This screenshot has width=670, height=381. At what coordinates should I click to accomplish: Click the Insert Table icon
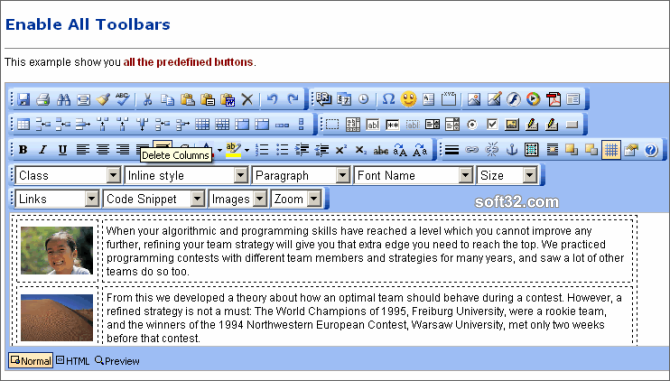coord(23,124)
